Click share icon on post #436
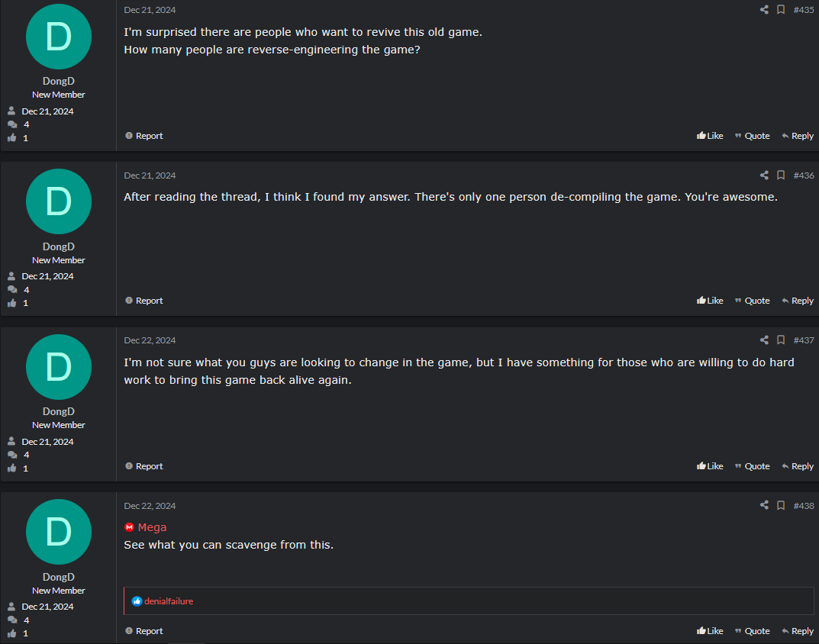 click(x=764, y=175)
